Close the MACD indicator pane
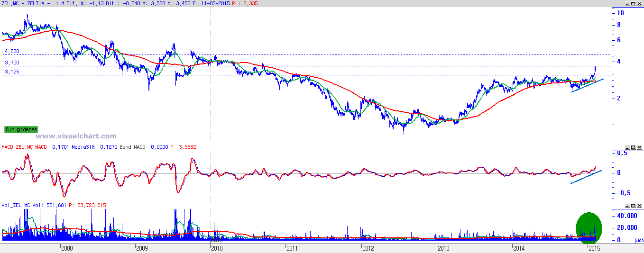 640,147
